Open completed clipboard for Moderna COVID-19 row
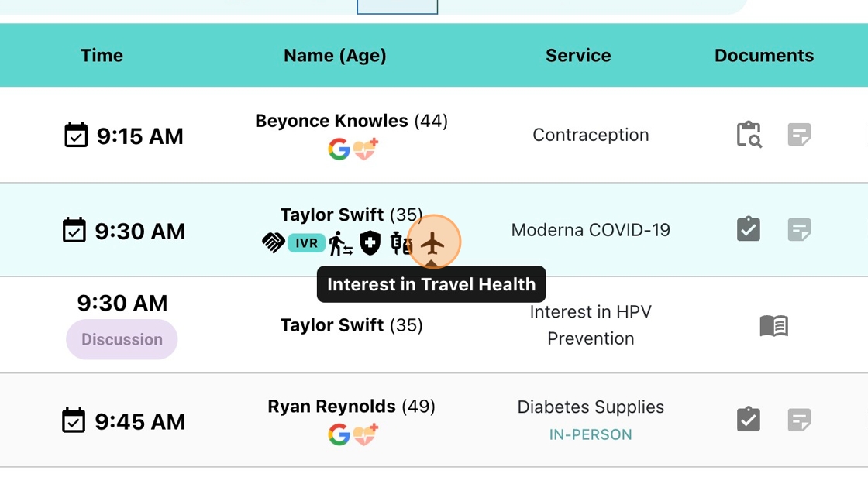868x484 pixels. click(749, 229)
